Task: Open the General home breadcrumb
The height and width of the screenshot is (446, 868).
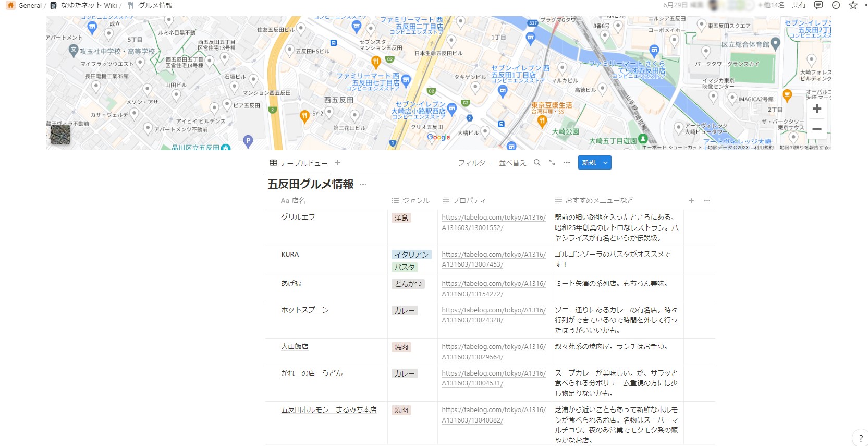Action: [x=24, y=5]
